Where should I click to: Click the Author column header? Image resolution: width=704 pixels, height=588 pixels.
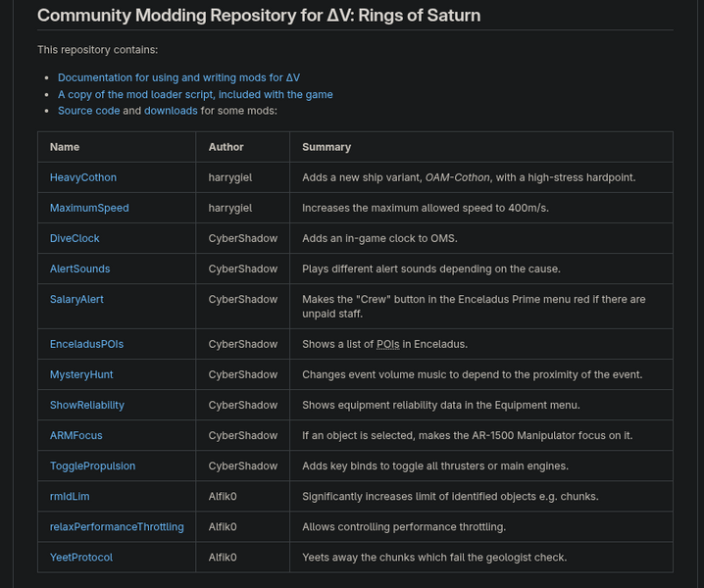pos(226,147)
